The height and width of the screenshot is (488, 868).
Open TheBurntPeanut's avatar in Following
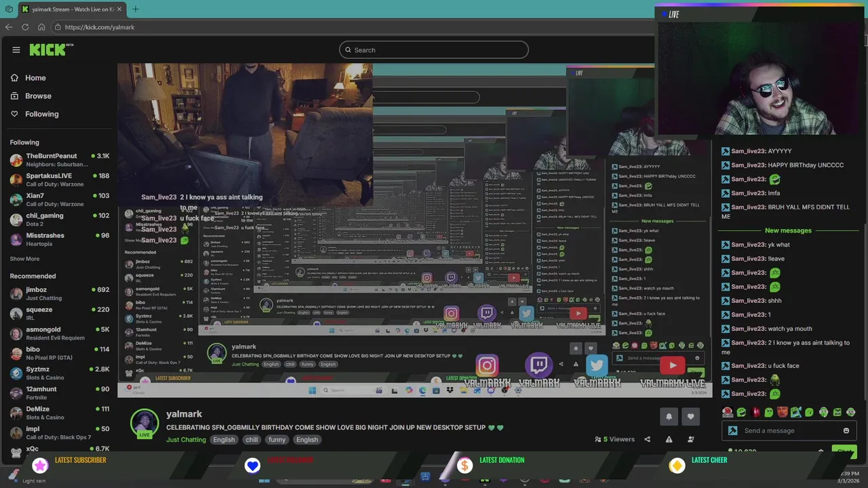(x=16, y=160)
